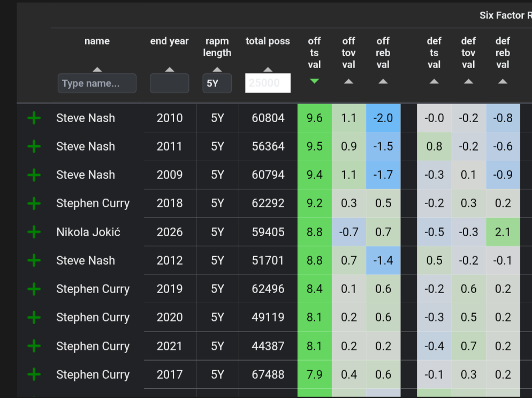Click the plus icon for Stephen Curry 2019

pyautogui.click(x=34, y=289)
